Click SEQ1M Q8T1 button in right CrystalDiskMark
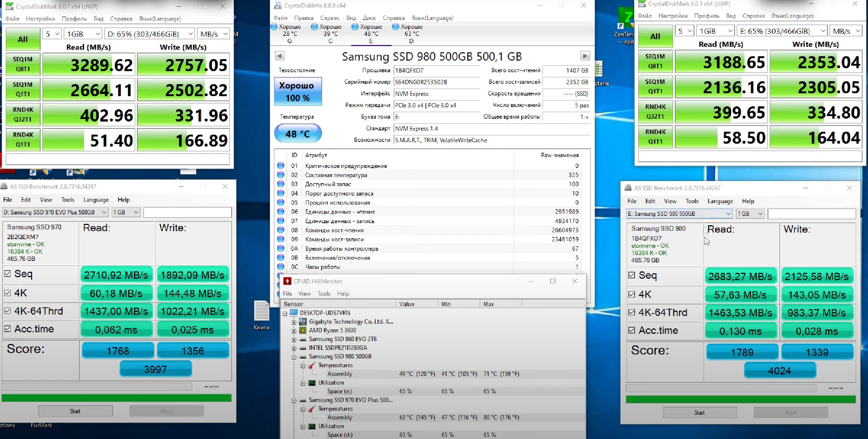This screenshot has width=868, height=439. click(655, 61)
